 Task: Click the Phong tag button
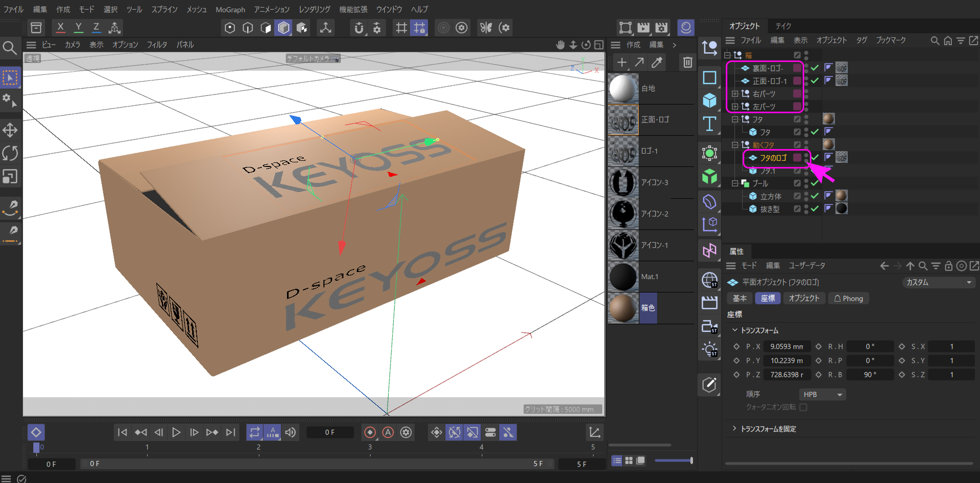pos(848,299)
